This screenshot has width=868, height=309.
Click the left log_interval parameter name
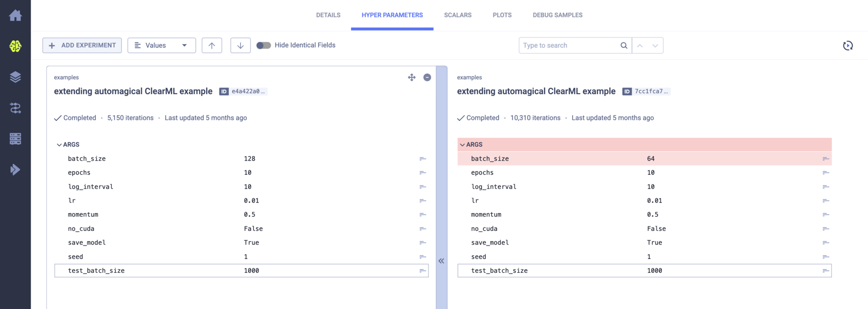tap(90, 187)
